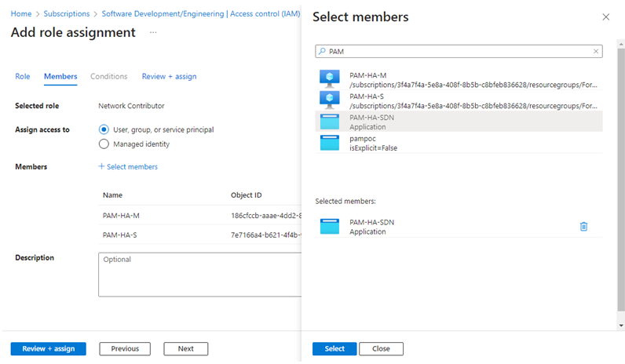The height and width of the screenshot is (364, 625).
Task: Click the Name column header
Action: click(112, 195)
